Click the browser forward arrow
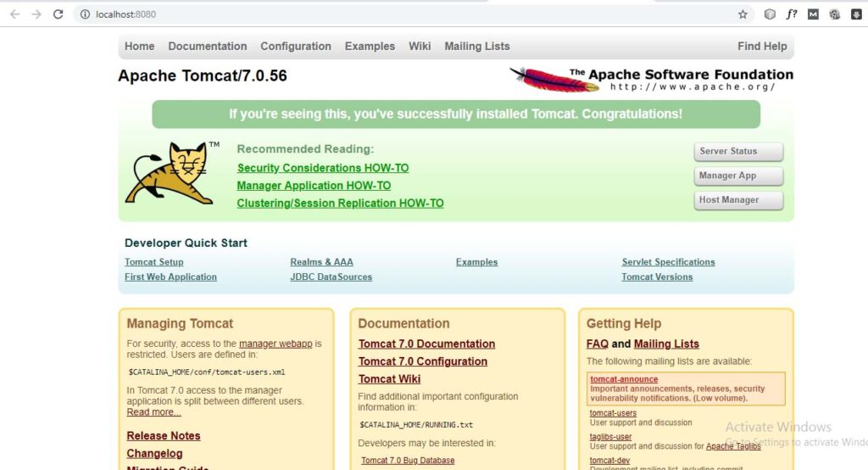Screen dimensions: 868x470 click(36, 14)
